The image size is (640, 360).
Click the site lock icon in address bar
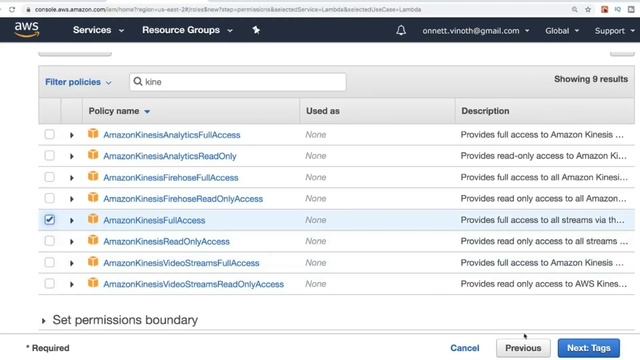click(28, 9)
